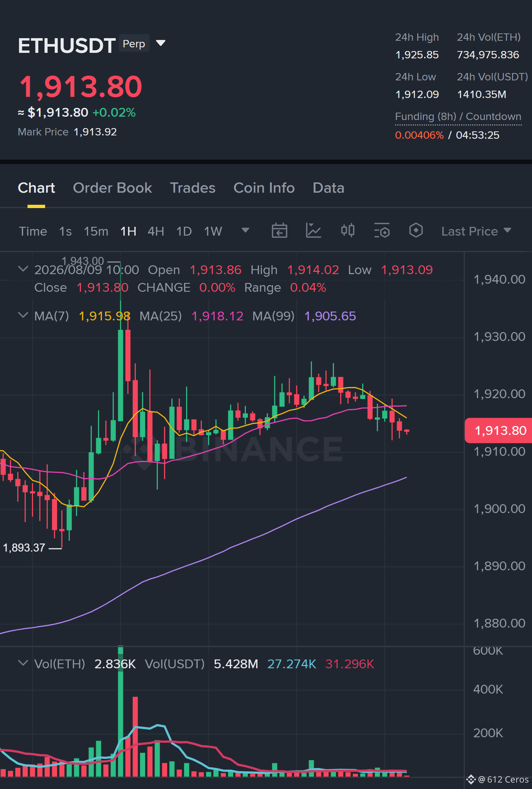Select the 1W interval
This screenshot has width=532, height=789.
213,231
